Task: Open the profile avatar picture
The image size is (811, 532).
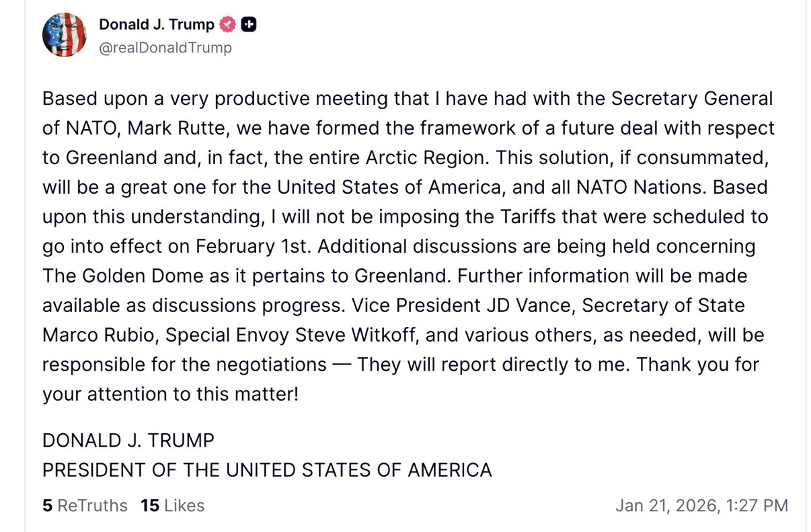Action: 64,35
